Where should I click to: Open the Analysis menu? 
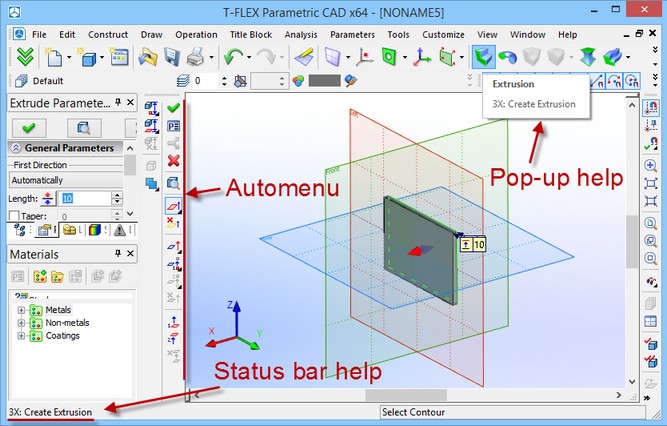click(301, 35)
